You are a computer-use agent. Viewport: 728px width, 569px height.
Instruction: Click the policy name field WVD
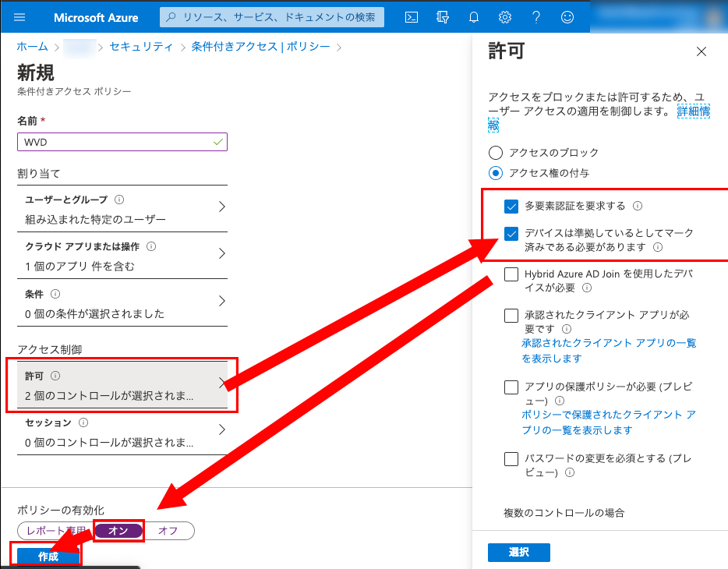[x=122, y=142]
